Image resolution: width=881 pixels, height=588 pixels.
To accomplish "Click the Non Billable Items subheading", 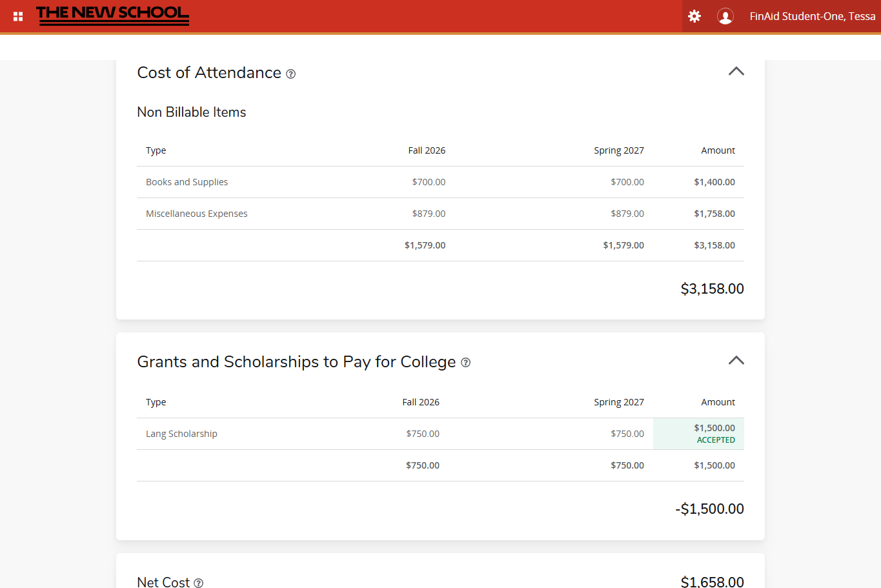I will (192, 112).
